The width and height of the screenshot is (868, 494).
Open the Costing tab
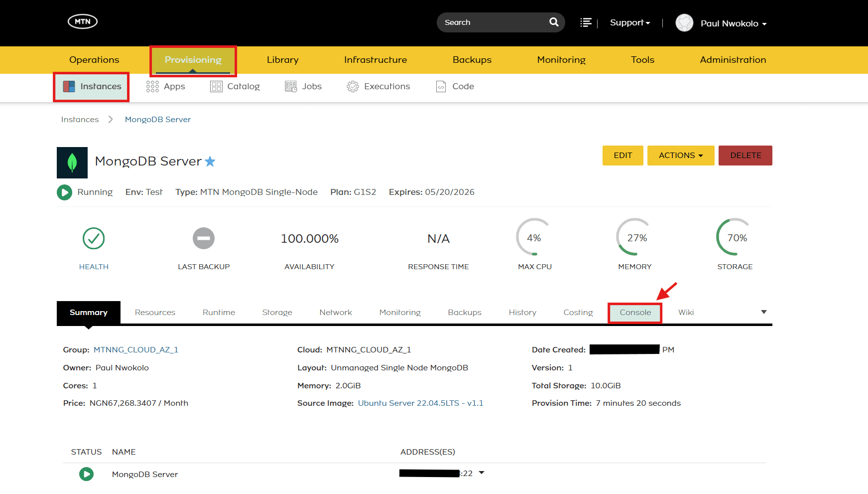(578, 313)
